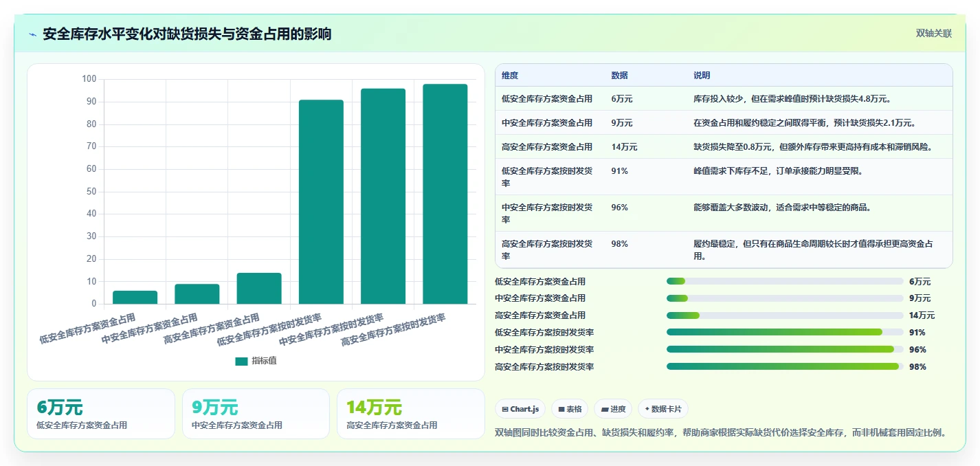The height and width of the screenshot is (466, 980).
Task: Click the y-axis label 100
Action: click(x=89, y=79)
